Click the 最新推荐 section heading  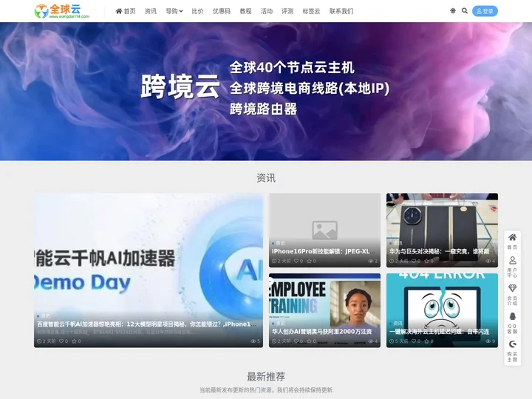click(266, 376)
